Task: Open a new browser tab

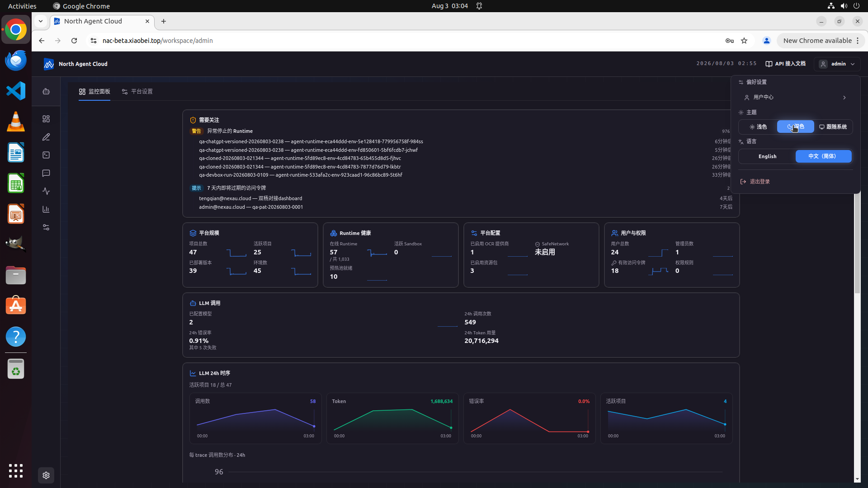Action: click(164, 21)
